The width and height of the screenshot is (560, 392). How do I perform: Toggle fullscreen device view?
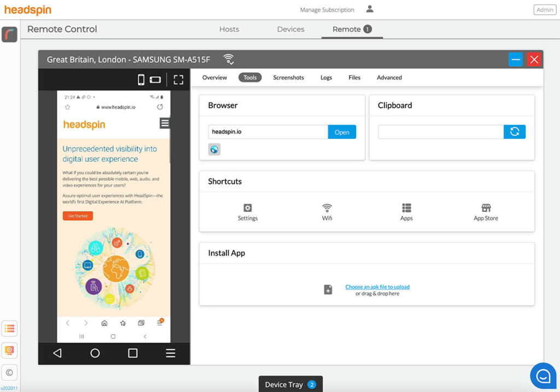(178, 80)
